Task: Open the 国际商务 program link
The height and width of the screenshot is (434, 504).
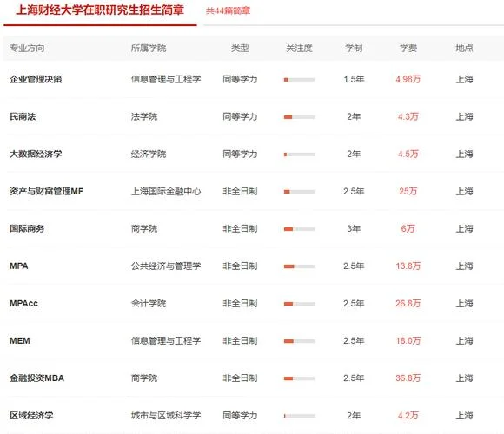Action: click(27, 228)
